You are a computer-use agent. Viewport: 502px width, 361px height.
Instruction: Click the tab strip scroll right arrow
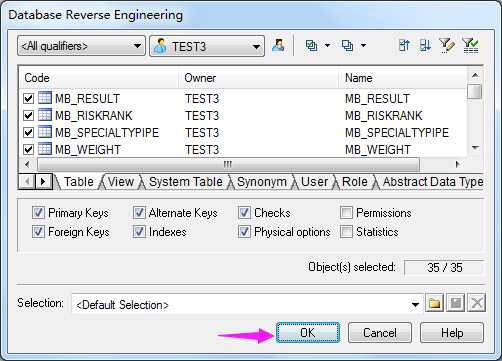[x=43, y=182]
